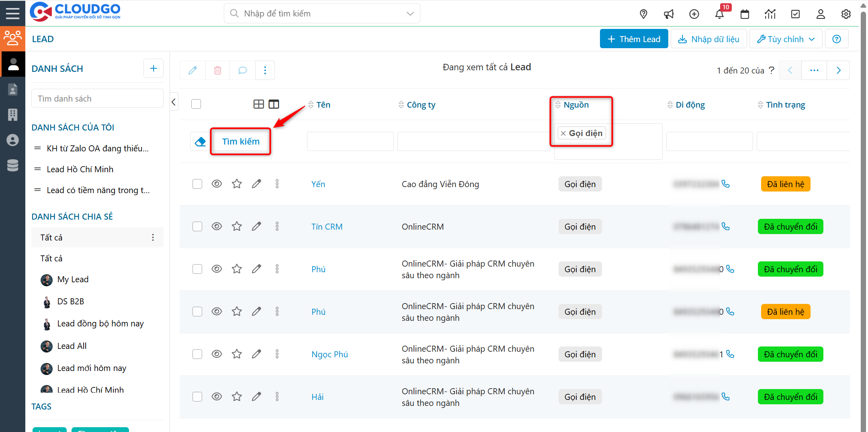Click the phone icon in Yến's row
This screenshot has height=432, width=868.
click(726, 184)
